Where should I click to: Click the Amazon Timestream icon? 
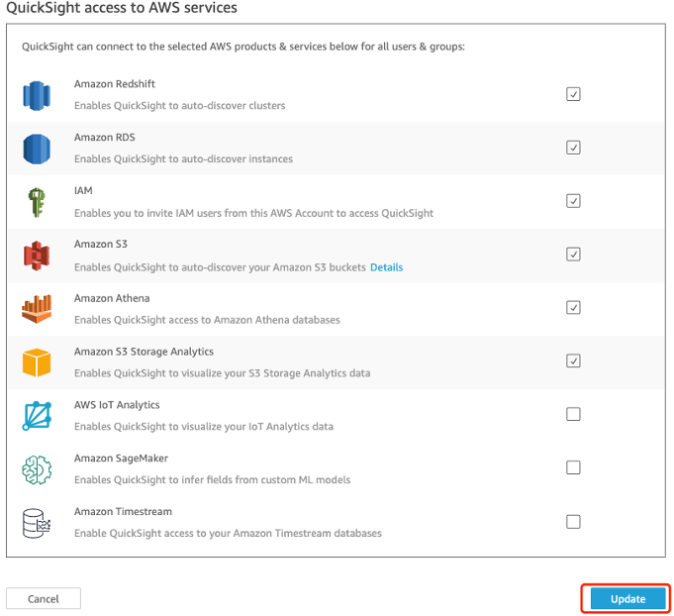coord(37,523)
